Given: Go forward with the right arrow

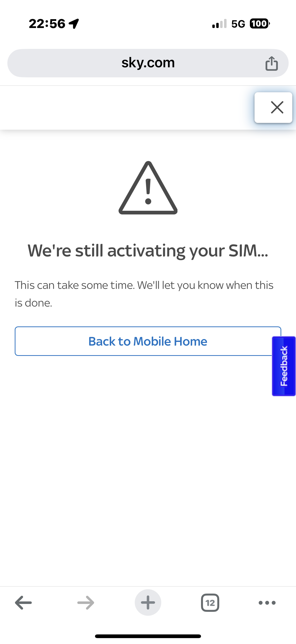Looking at the screenshot, I should 86,602.
